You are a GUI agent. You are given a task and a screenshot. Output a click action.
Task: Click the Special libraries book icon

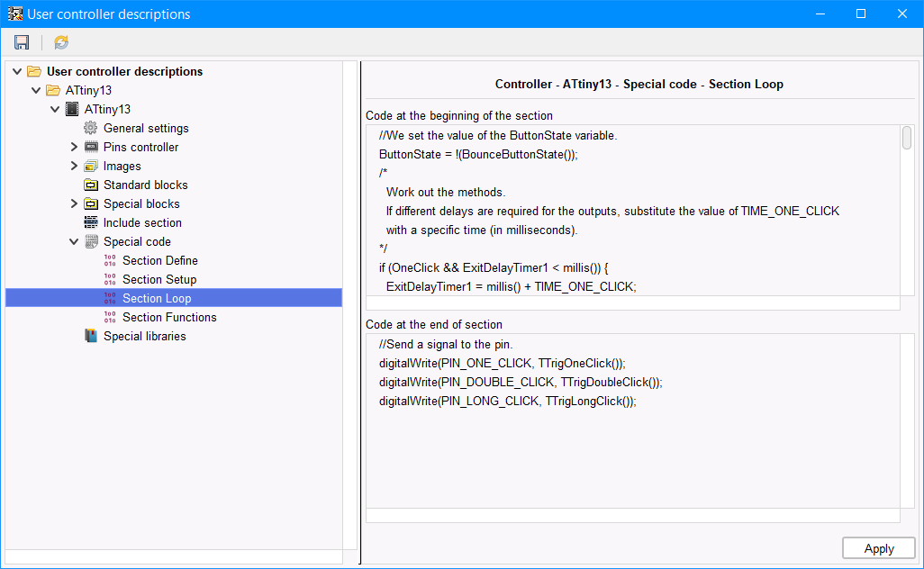91,336
